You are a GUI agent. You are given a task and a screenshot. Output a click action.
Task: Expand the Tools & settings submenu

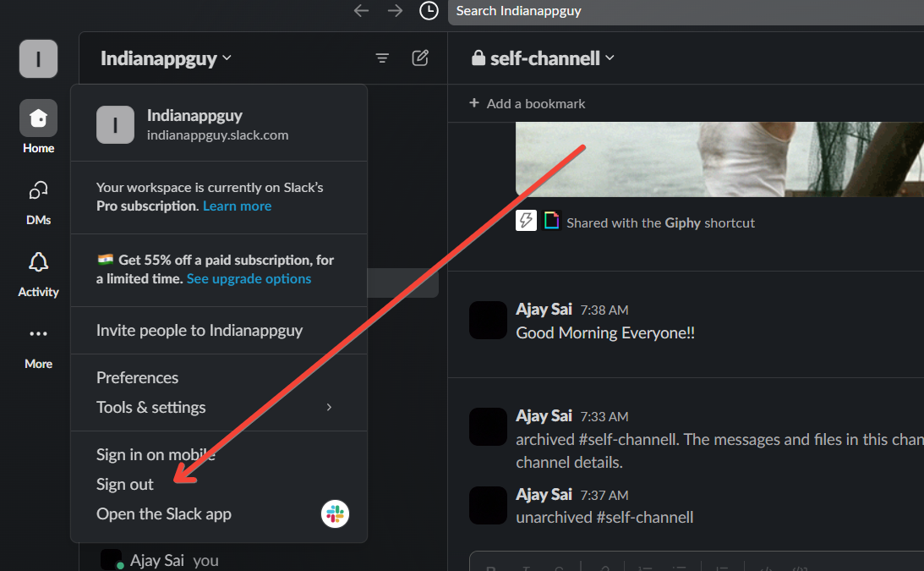(x=219, y=407)
